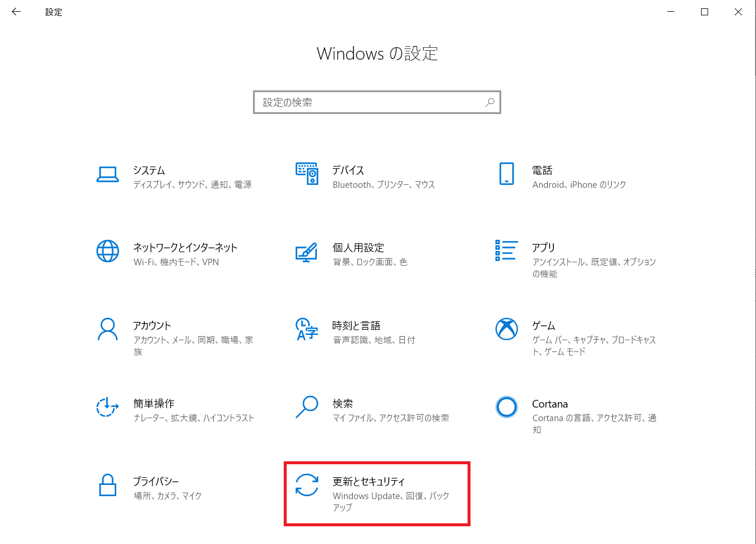This screenshot has height=544, width=756.
Task: Click the text ゲーム バー、キャプチャ、ブロードキャスト
Action: 595,346
